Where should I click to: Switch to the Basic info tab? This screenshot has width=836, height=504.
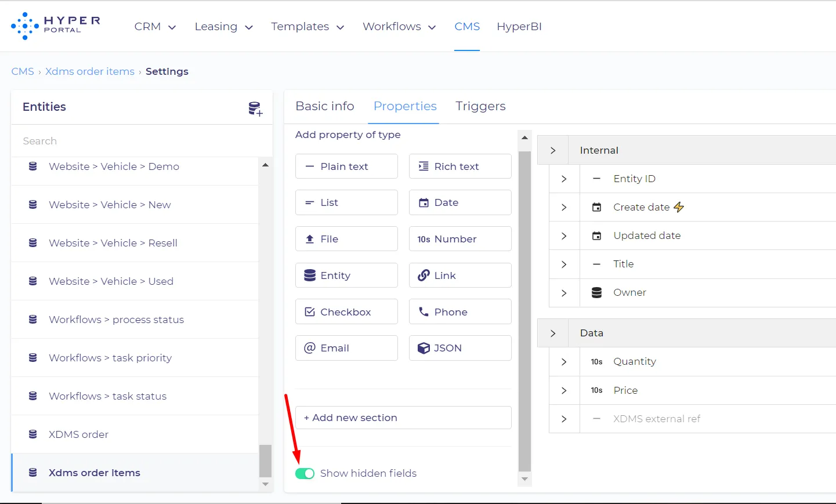click(x=325, y=106)
